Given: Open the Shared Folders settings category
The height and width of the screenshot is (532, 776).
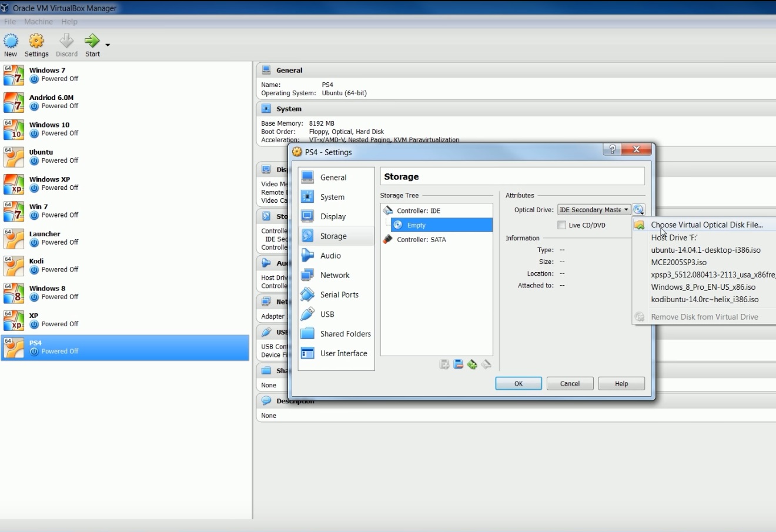Looking at the screenshot, I should coord(336,333).
